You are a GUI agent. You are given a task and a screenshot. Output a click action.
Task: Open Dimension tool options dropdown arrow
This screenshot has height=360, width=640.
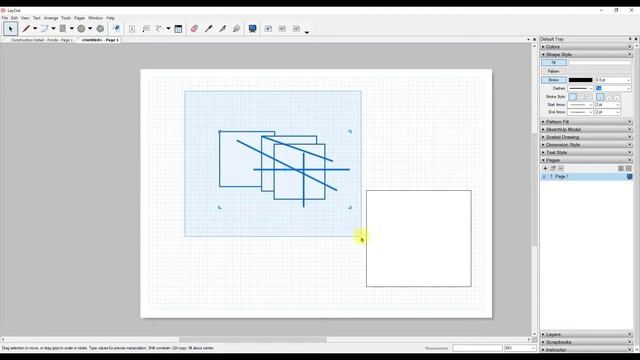pyautogui.click(x=168, y=29)
